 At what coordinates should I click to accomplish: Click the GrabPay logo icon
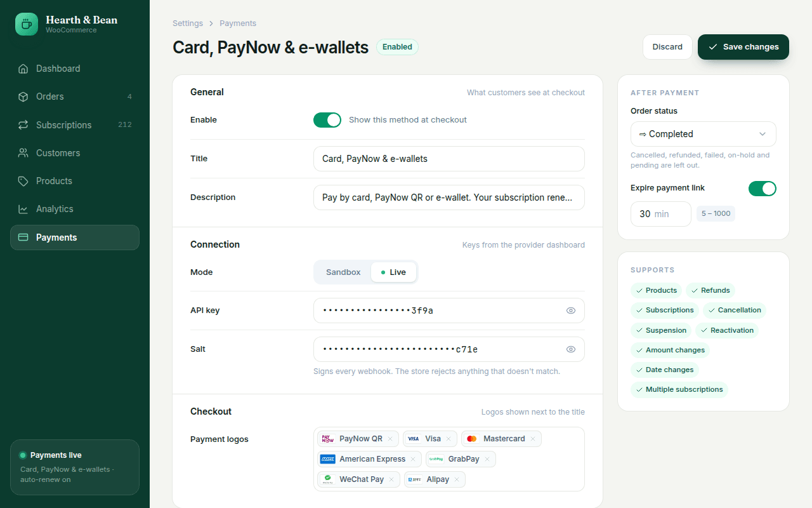point(436,459)
